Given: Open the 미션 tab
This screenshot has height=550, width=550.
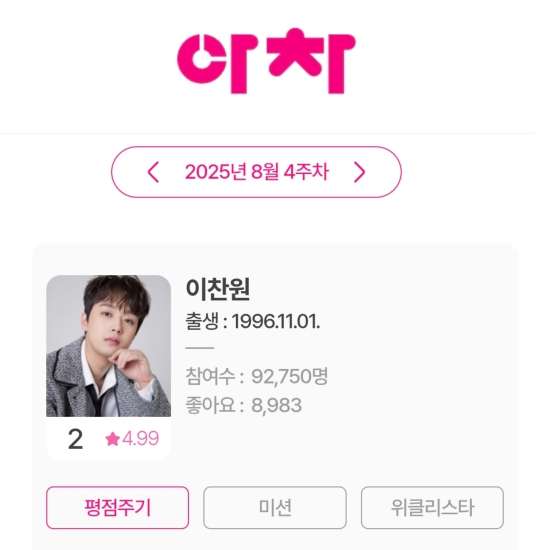Looking at the screenshot, I should [x=275, y=507].
